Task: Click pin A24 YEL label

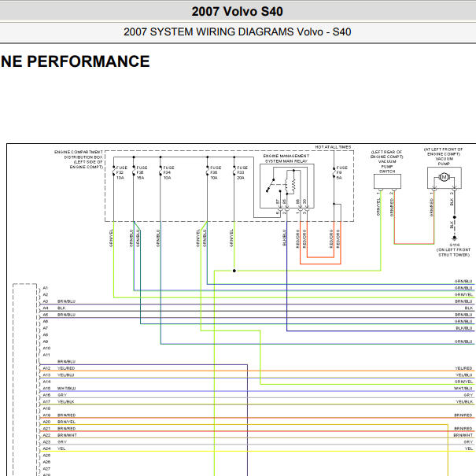Action: click(x=61, y=448)
